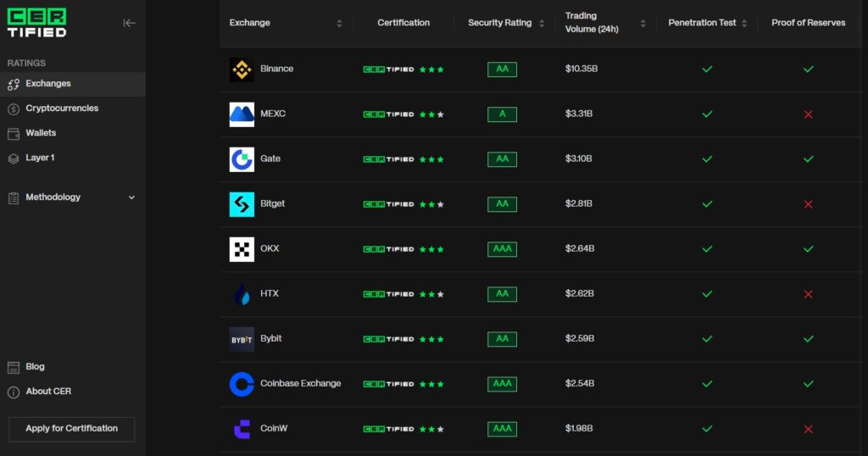Viewport: 868px width, 456px height.
Task: Click the Exchanges sidebar icon
Action: [x=14, y=84]
